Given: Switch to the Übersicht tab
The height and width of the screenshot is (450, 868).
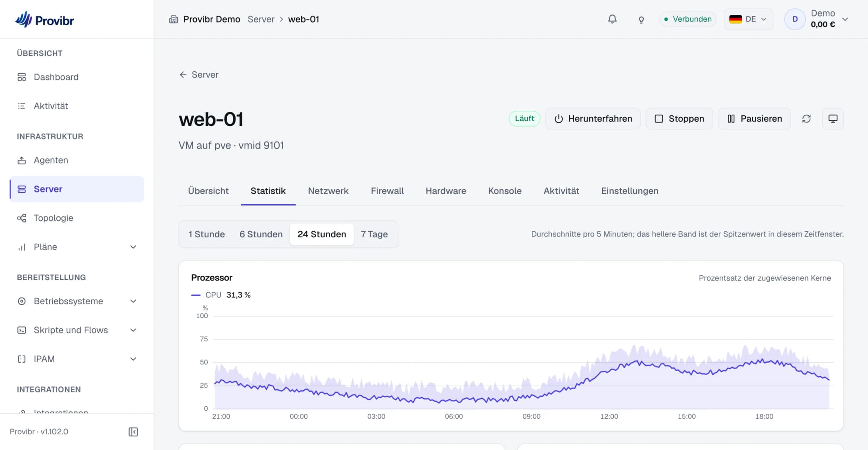Looking at the screenshot, I should pyautogui.click(x=208, y=191).
